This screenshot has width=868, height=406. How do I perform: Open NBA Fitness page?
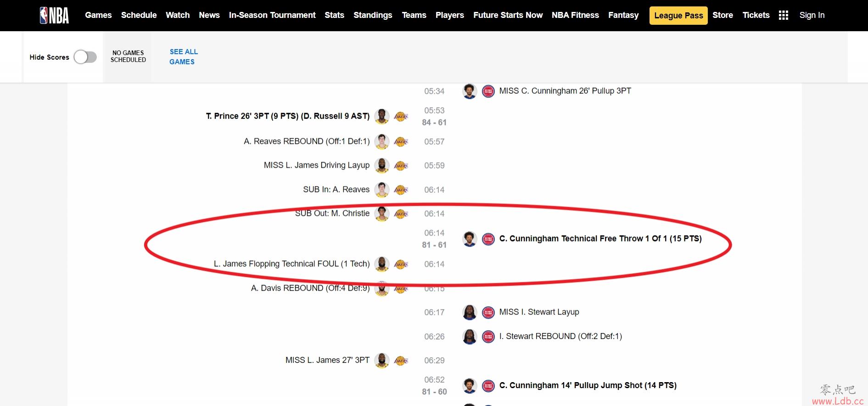pos(576,15)
